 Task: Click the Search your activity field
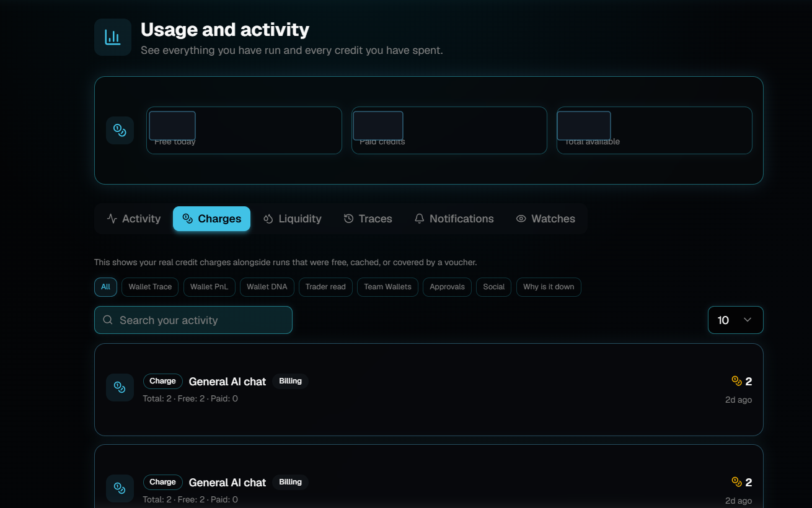193,320
